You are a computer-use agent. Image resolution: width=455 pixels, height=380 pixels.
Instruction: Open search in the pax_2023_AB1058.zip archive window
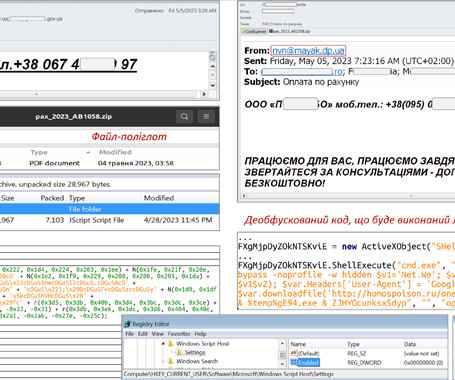pos(184,117)
